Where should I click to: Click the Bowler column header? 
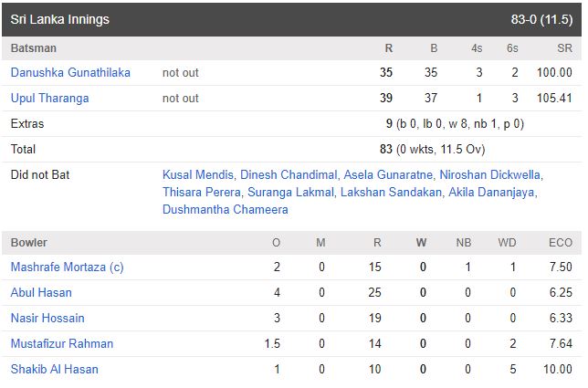pyautogui.click(x=29, y=243)
